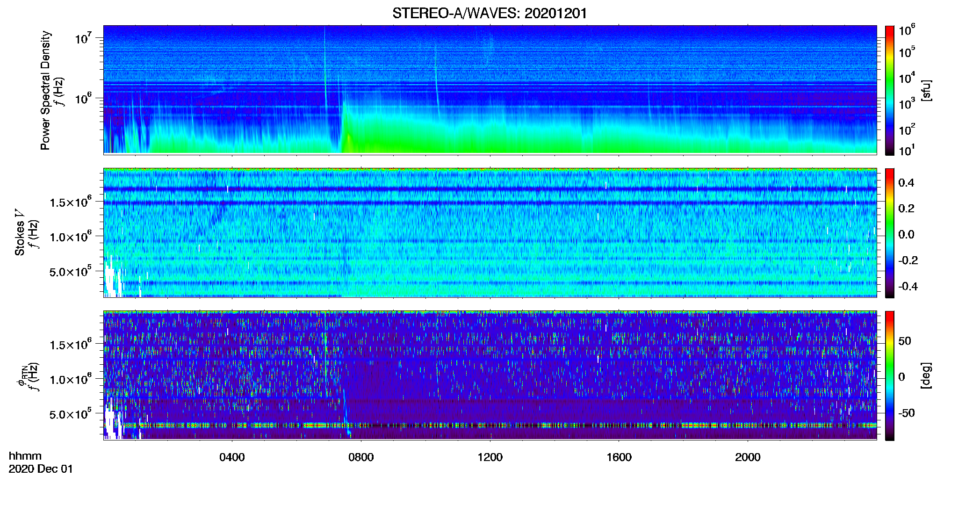Click the 10^3 label on the sfu colorbar
This screenshot has height=505, width=980.
tap(907, 103)
